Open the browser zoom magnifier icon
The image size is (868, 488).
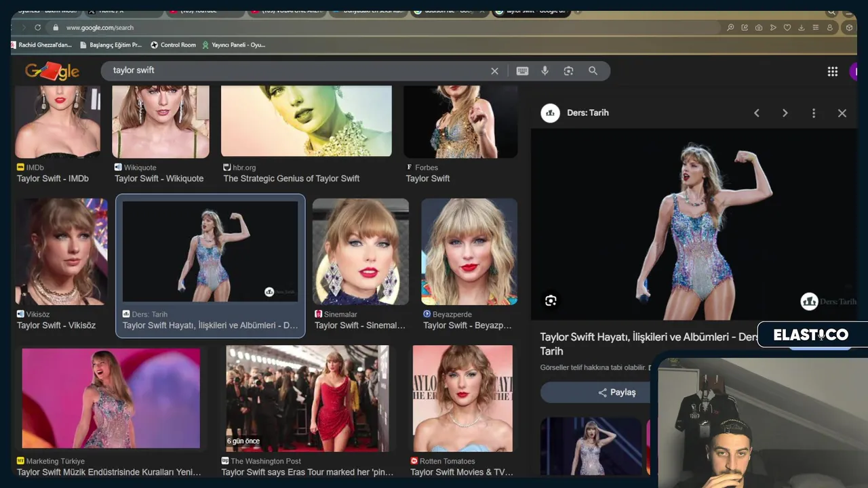730,27
